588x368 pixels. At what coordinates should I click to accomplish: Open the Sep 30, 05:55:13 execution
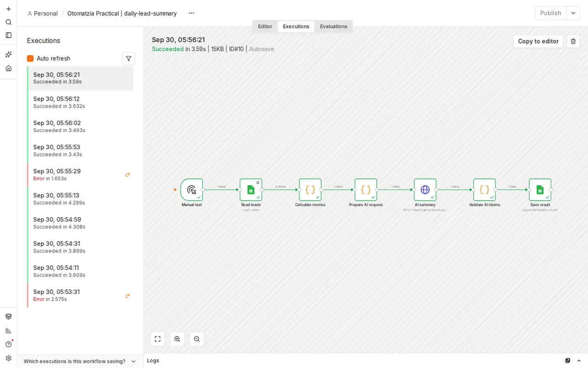[x=81, y=199]
